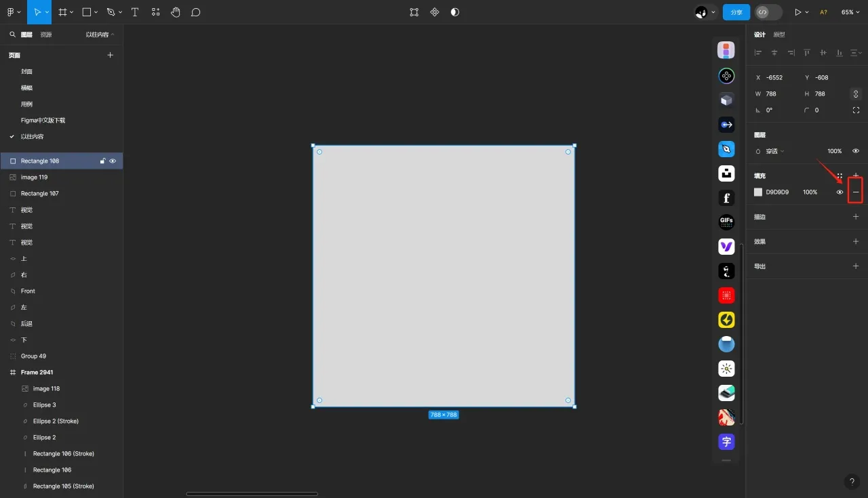This screenshot has height=498, width=868.
Task: Open the Unsplash plugin icon
Action: click(x=726, y=173)
